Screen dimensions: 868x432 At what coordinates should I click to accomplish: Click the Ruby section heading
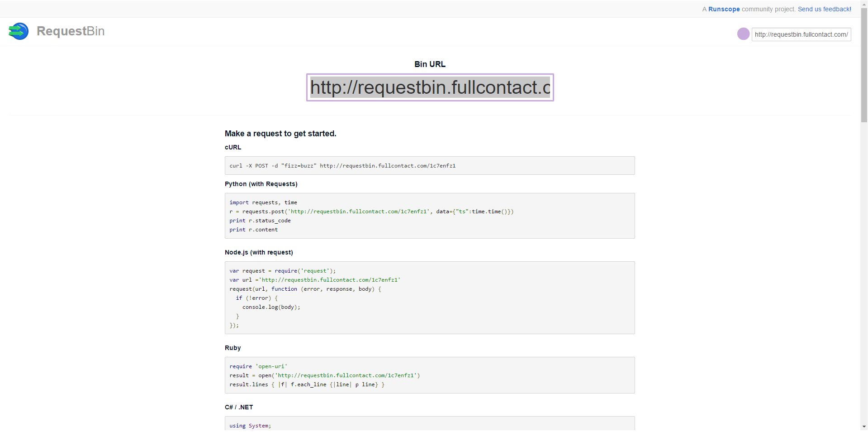(x=232, y=348)
